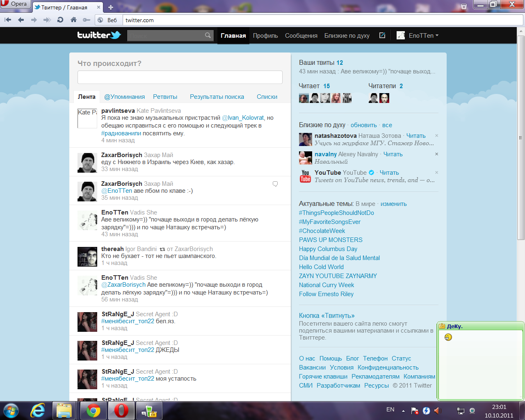525x420 pixels.
Task: Click #радиованили hashtag in pavlintseva's tweet
Action: point(121,133)
